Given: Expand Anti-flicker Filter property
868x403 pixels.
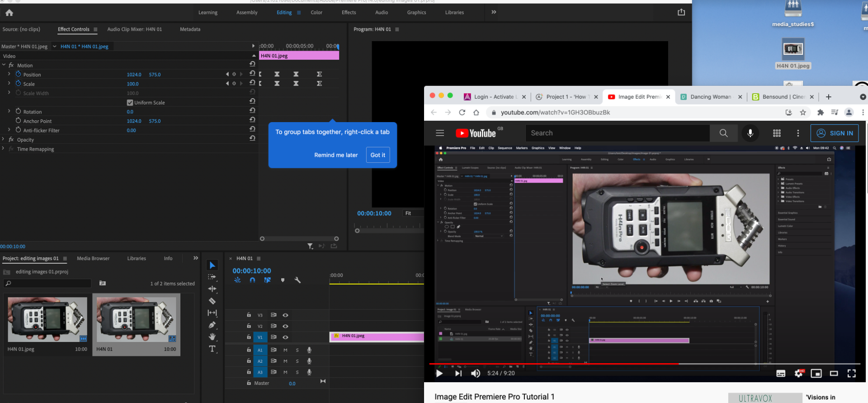Looking at the screenshot, I should point(9,130).
